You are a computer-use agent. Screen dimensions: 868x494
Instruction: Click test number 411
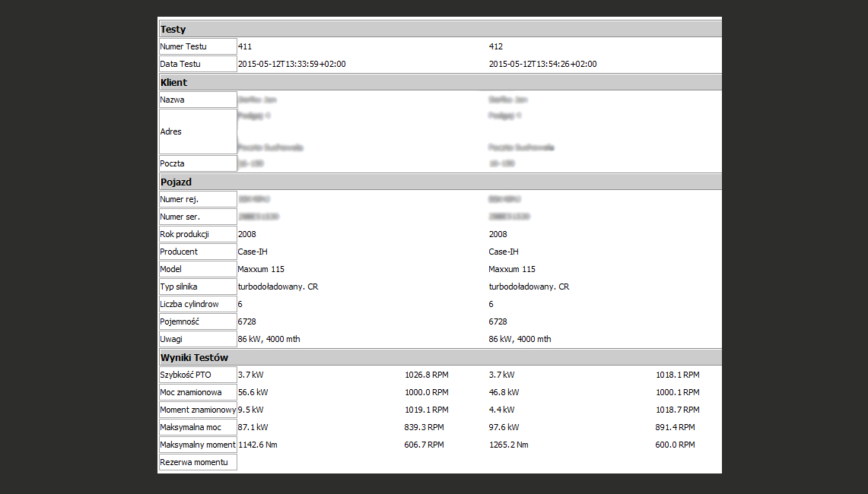[x=245, y=46]
